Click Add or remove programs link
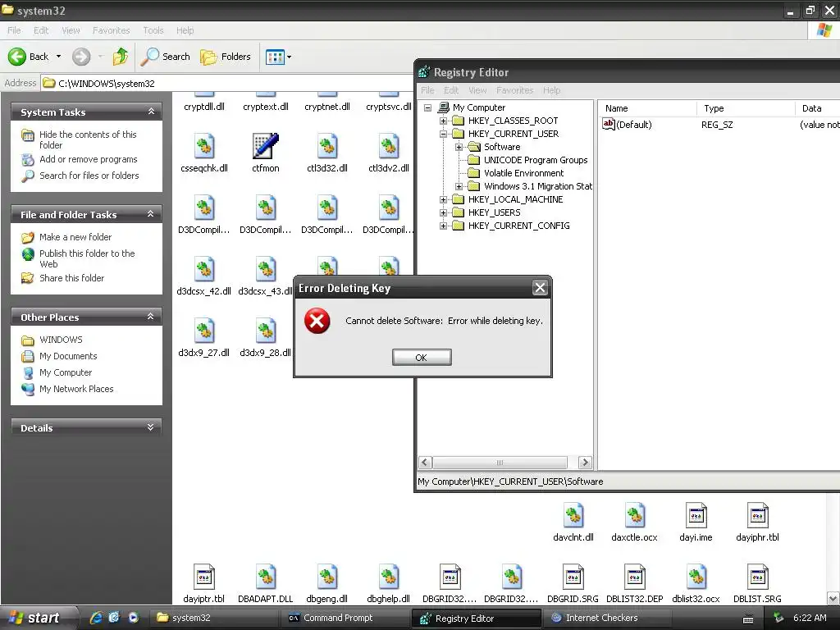The image size is (840, 630). [89, 160]
